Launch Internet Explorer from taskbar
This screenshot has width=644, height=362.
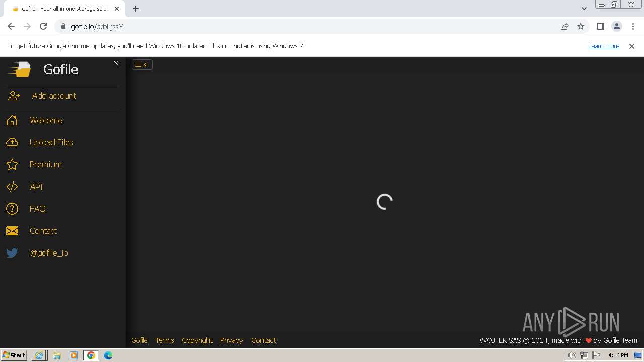[x=39, y=355]
